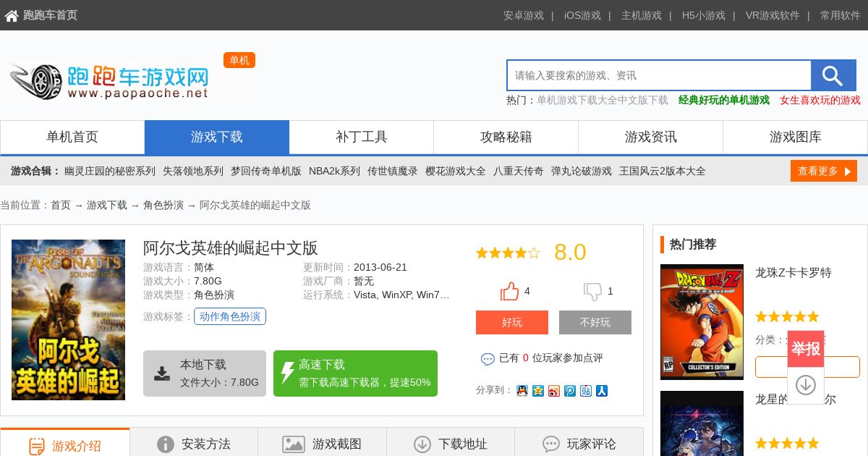This screenshot has height=456, width=868.
Task: Open collection 失落领地系列
Action: pyautogui.click(x=193, y=171)
